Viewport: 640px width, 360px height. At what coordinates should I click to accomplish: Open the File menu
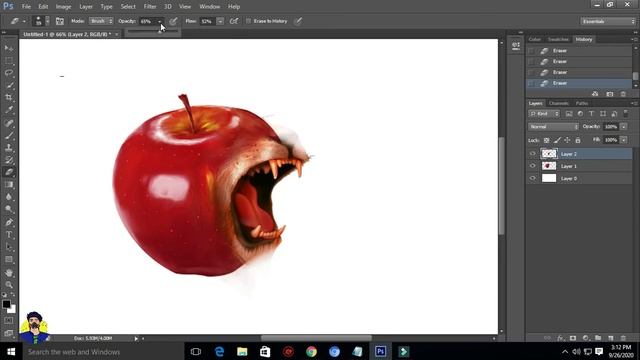[x=26, y=7]
